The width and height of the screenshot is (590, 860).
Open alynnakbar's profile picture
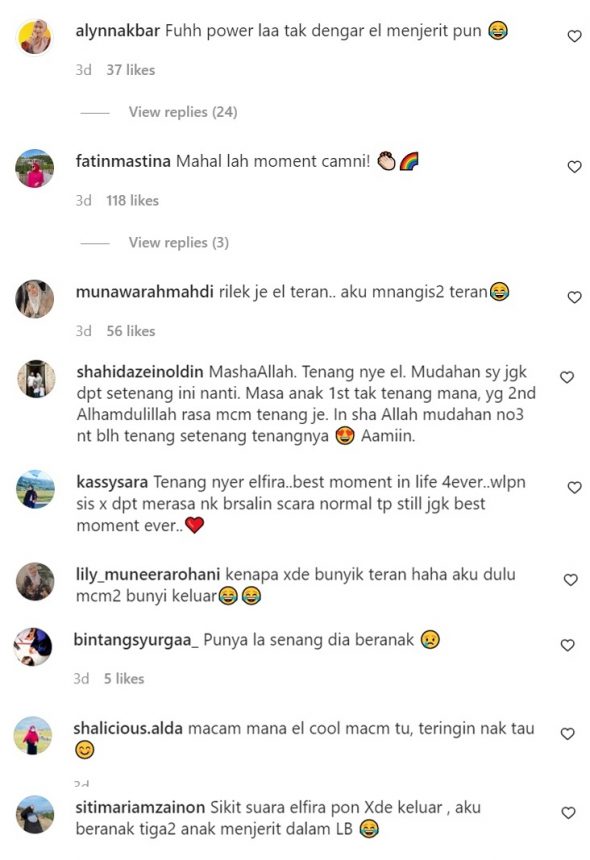(35, 37)
